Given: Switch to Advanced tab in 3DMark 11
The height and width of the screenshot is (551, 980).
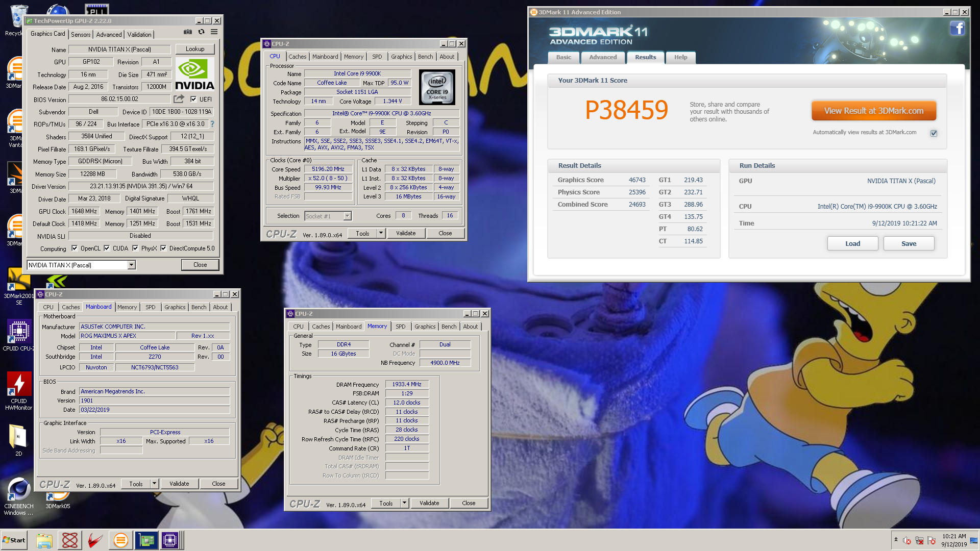Looking at the screenshot, I should click(603, 57).
